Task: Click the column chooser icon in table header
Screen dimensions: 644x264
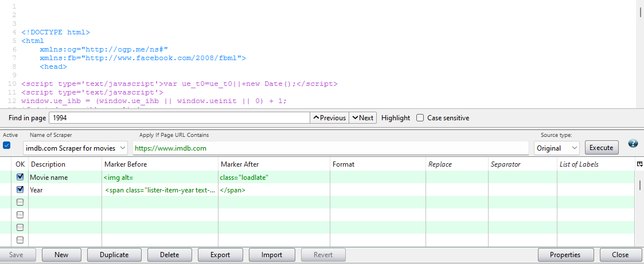Action: [639, 164]
